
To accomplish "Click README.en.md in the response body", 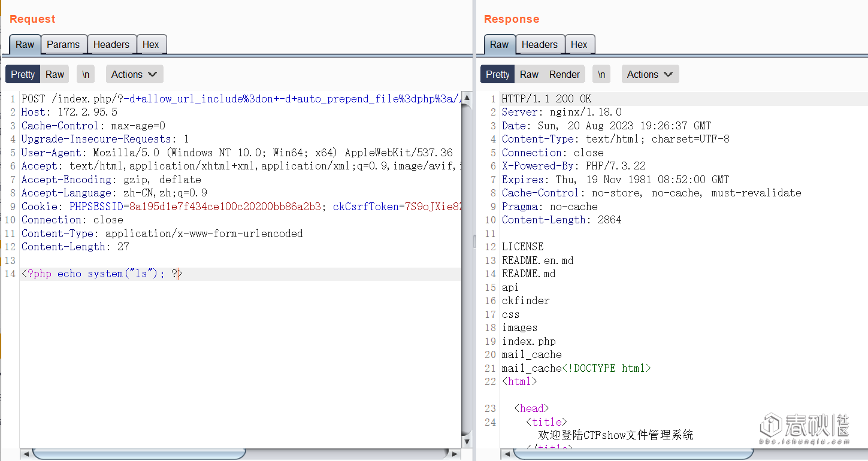I will [538, 260].
